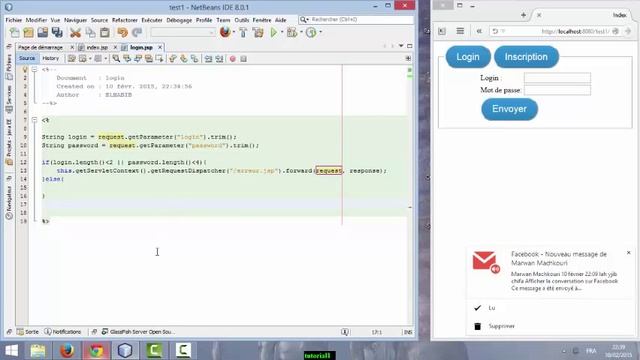This screenshot has width=640, height=360.
Task: Click the Undo arrow icon
Action: (122, 32)
